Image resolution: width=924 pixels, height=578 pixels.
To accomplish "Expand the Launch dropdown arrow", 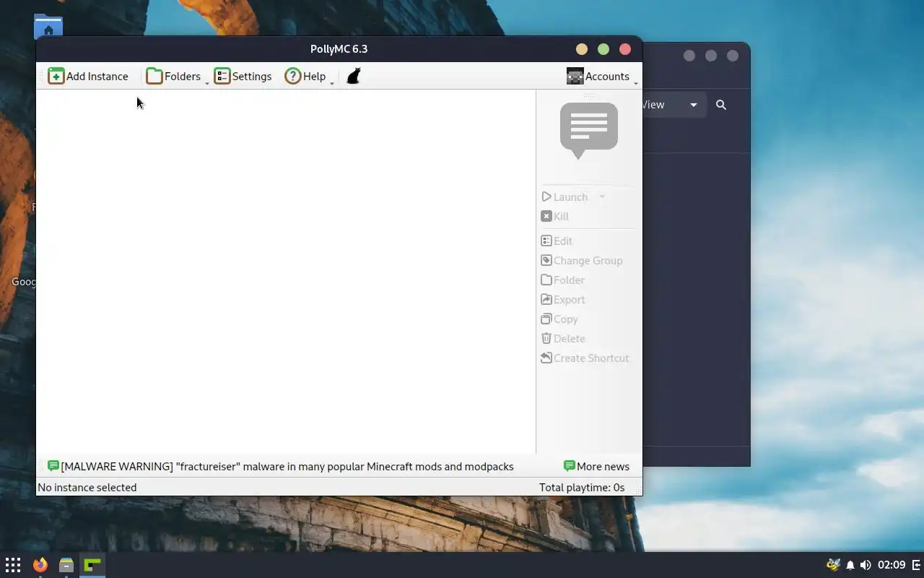I will 602,197.
